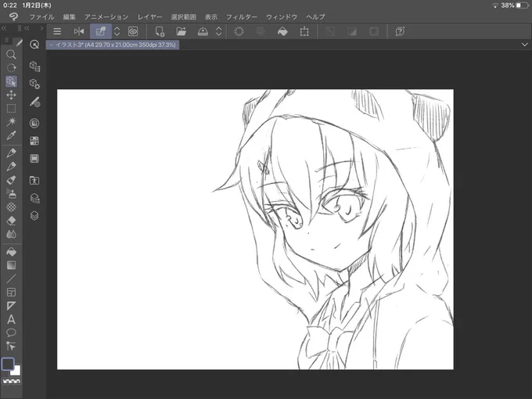
Task: Select the Balloon speech bubble tool
Action: 11,332
